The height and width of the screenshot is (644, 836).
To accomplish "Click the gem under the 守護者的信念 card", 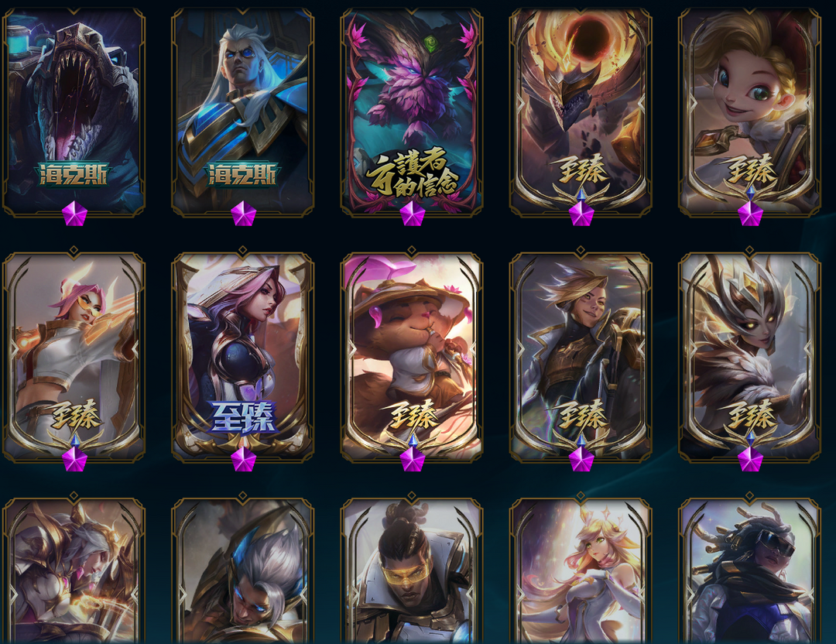I will tap(412, 213).
